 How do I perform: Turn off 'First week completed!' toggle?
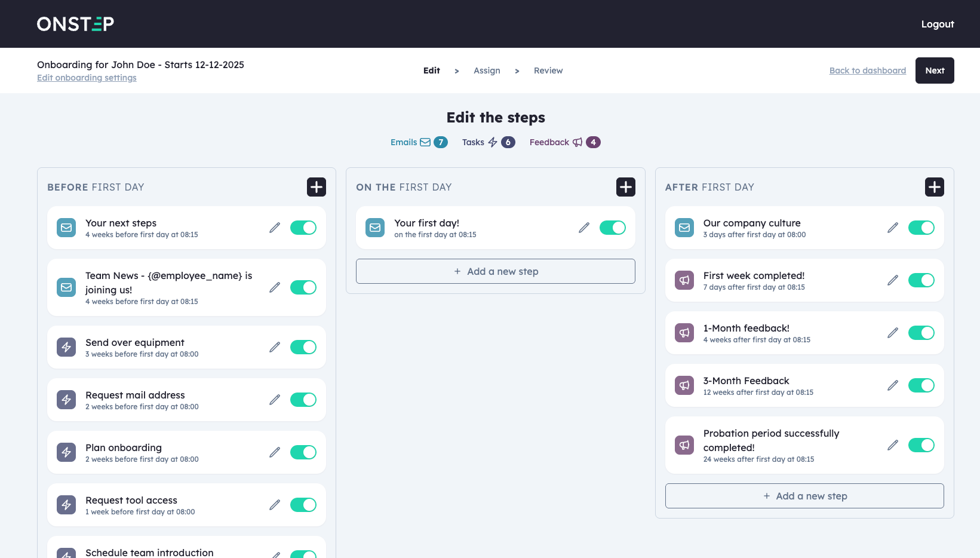pyautogui.click(x=921, y=280)
